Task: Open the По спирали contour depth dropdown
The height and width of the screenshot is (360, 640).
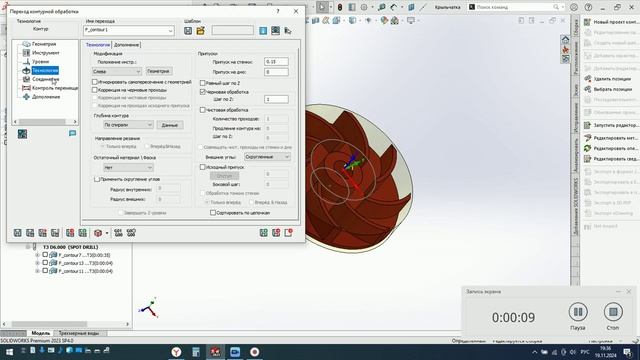Action: tap(128, 125)
